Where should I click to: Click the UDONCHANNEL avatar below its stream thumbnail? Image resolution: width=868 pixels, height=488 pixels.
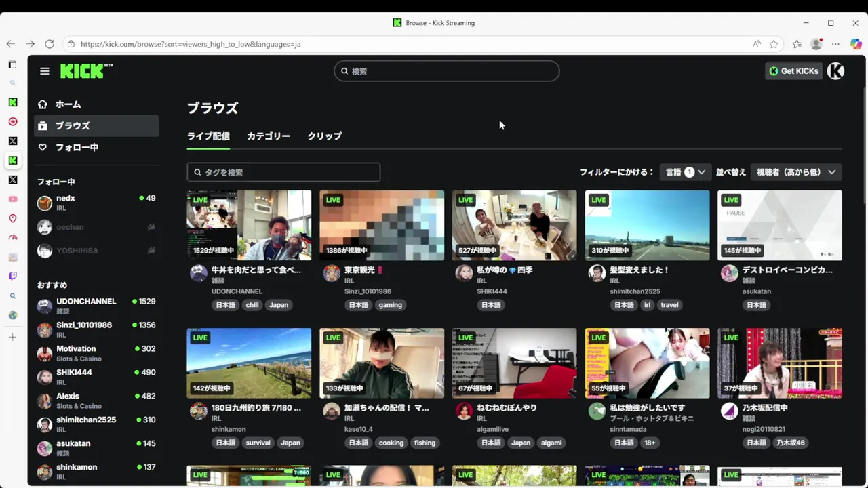click(x=198, y=273)
